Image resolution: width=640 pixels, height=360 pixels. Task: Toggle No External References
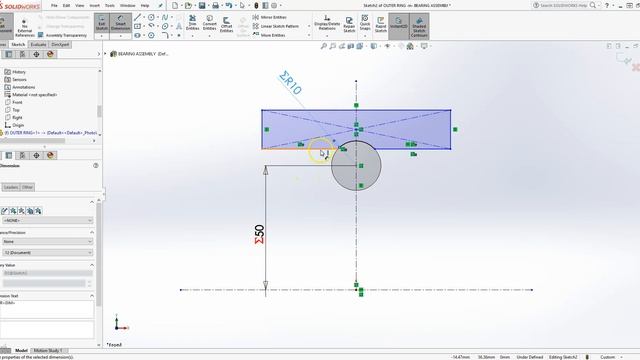(x=24, y=28)
